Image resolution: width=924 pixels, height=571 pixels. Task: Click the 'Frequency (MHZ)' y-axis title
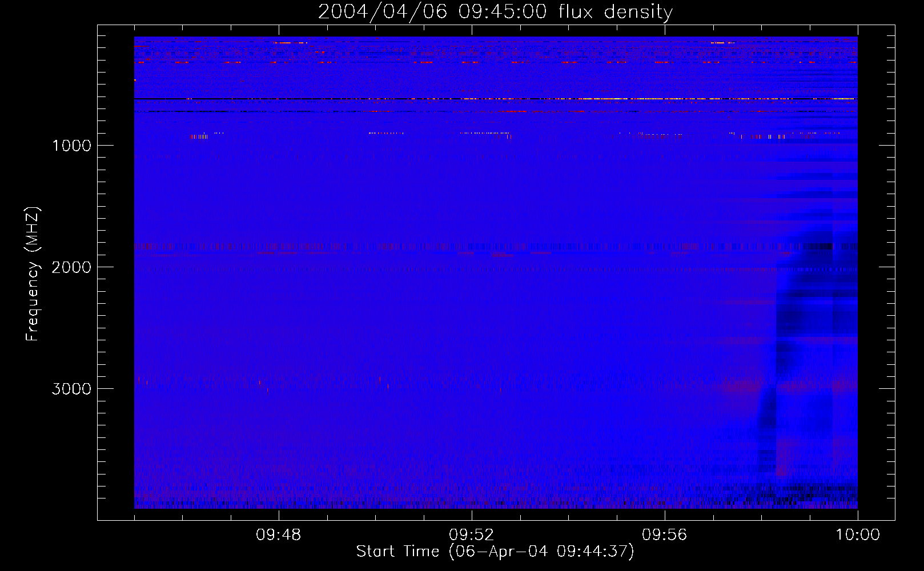coord(33,274)
